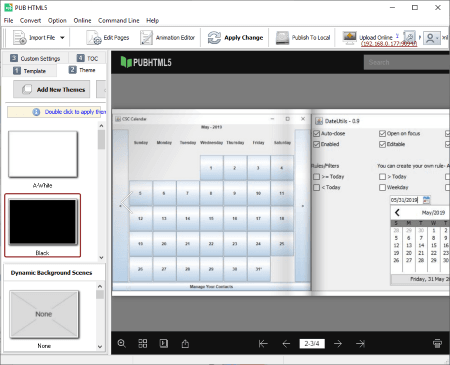Click Add New Themes button
Viewport: 450px width, 365px height.
52,89
